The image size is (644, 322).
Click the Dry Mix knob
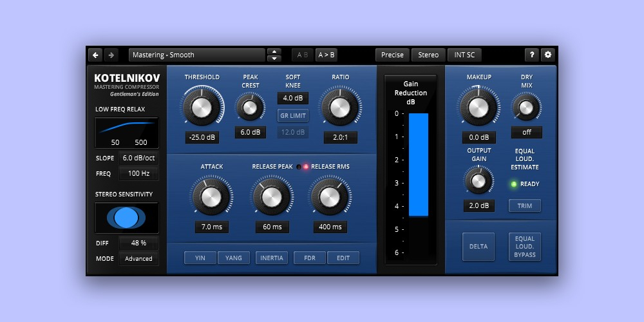click(526, 108)
